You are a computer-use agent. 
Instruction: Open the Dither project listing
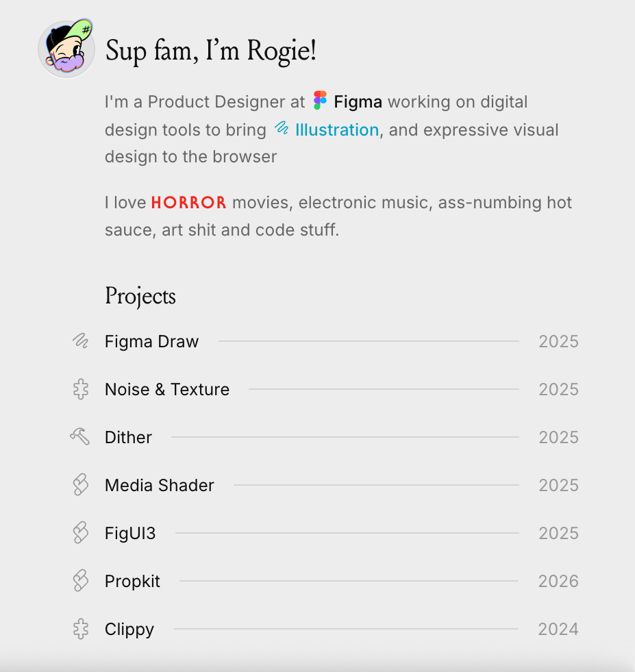128,436
